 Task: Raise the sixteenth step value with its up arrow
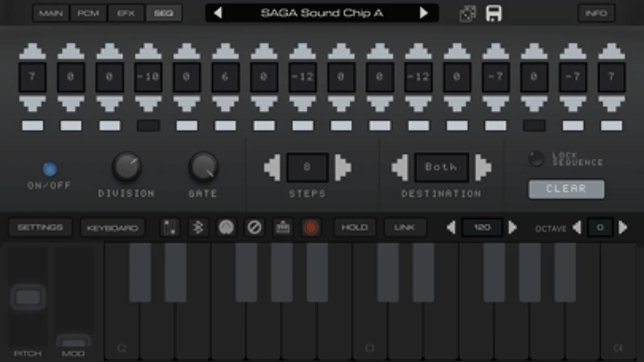(x=611, y=51)
